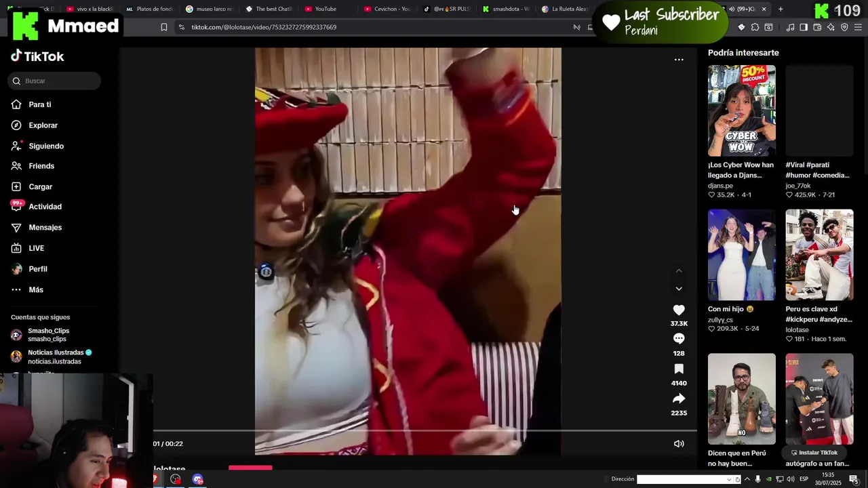Click the zullyy_cs author name
Viewport: 868px width, 488px height.
[720, 320]
